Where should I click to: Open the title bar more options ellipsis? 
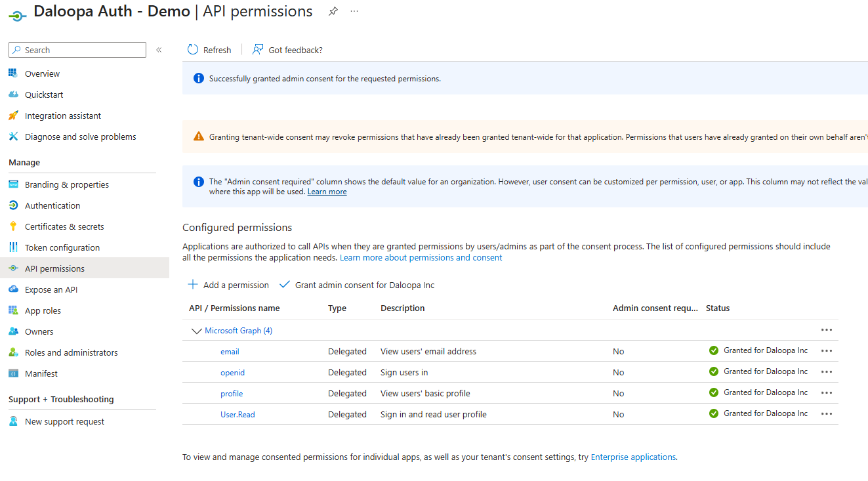click(x=354, y=11)
